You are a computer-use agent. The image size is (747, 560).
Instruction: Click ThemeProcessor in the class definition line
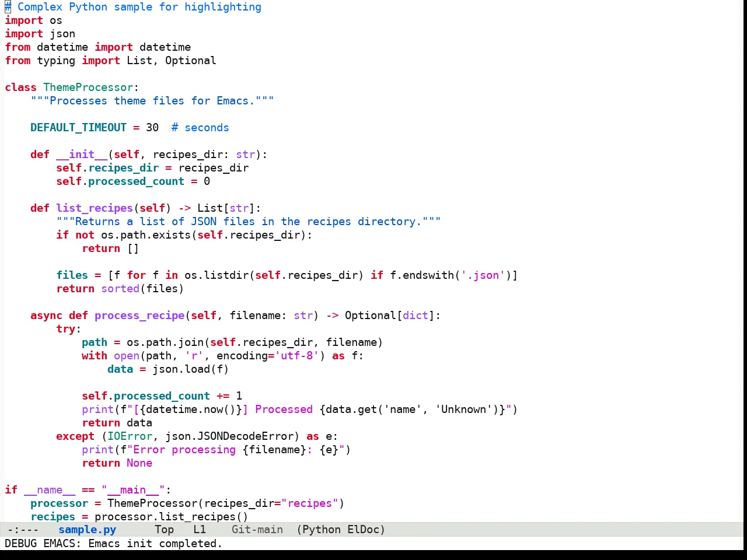[x=88, y=87]
